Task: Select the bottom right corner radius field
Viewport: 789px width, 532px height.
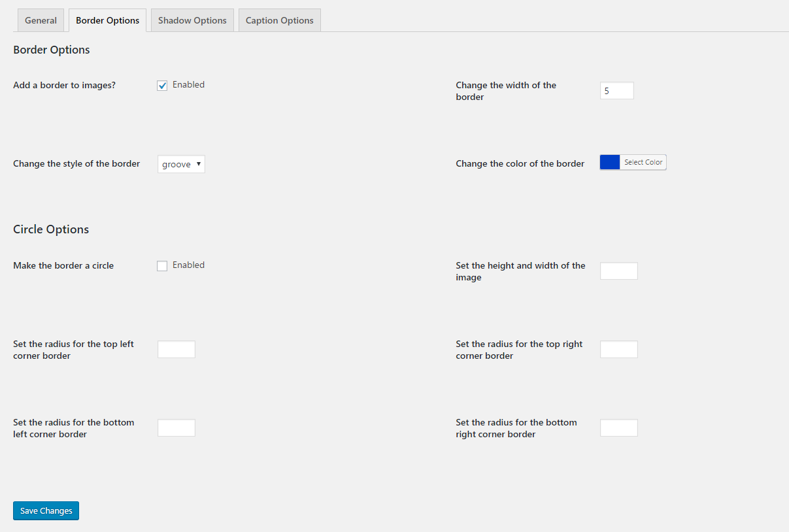Action: [x=618, y=428]
